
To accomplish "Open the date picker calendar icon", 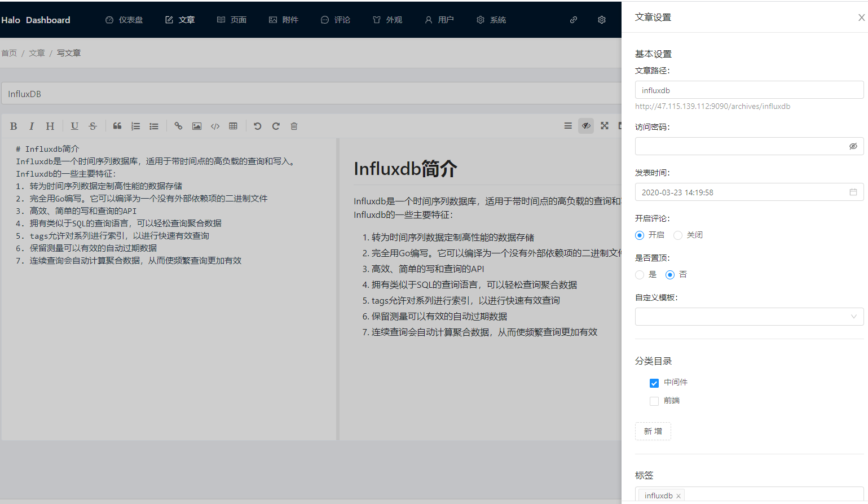I will tap(853, 192).
